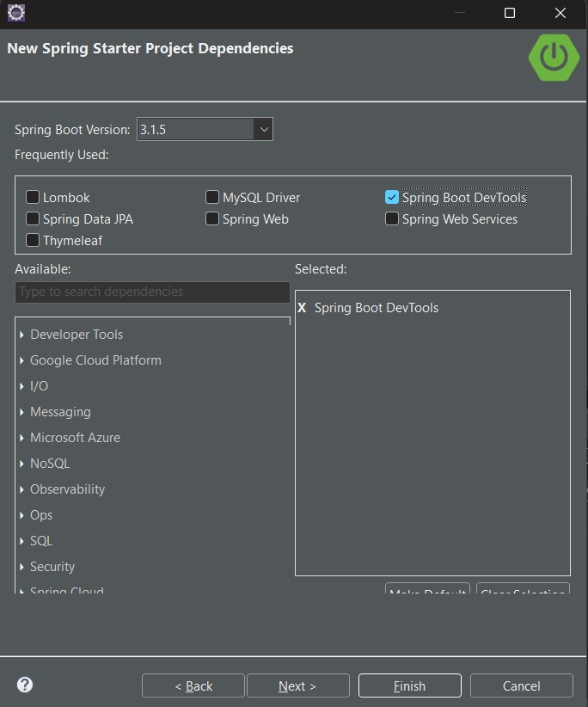The image size is (588, 707).
Task: Check the MySQL Driver option
Action: tap(212, 198)
